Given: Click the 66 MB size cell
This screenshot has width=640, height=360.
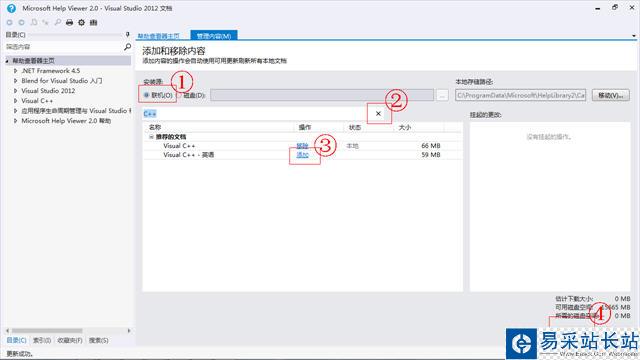Looking at the screenshot, I should (x=431, y=146).
